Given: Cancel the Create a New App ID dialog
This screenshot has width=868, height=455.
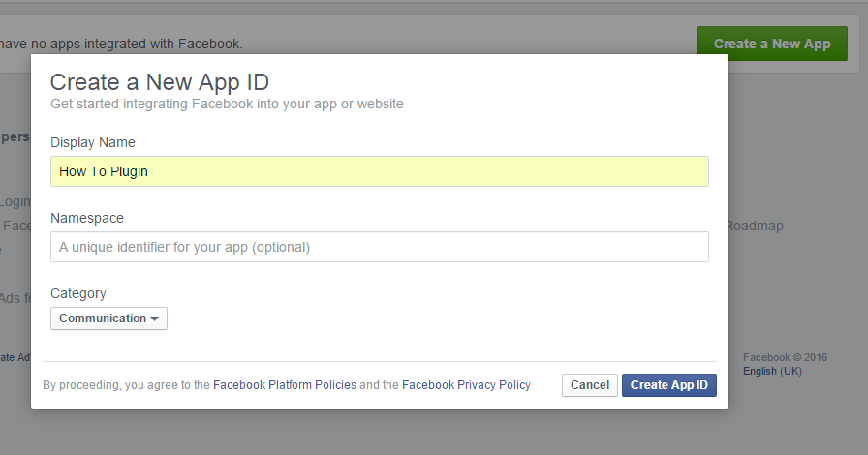Looking at the screenshot, I should click(x=590, y=385).
